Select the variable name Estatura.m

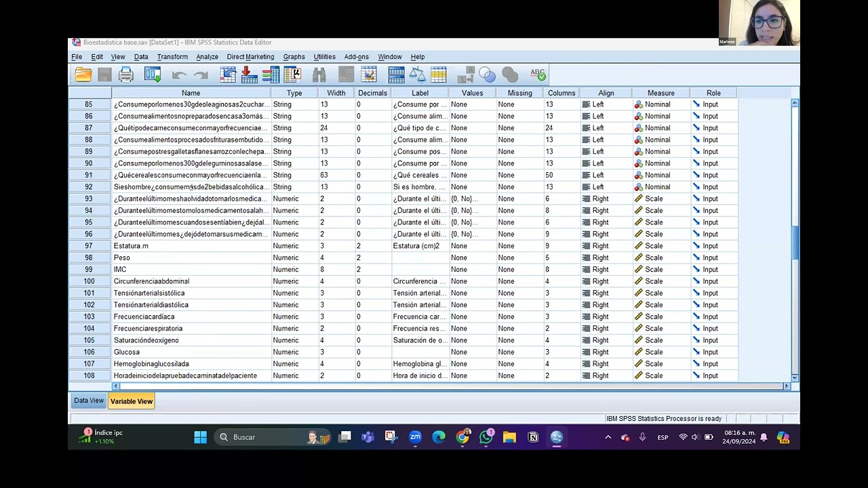pyautogui.click(x=131, y=246)
